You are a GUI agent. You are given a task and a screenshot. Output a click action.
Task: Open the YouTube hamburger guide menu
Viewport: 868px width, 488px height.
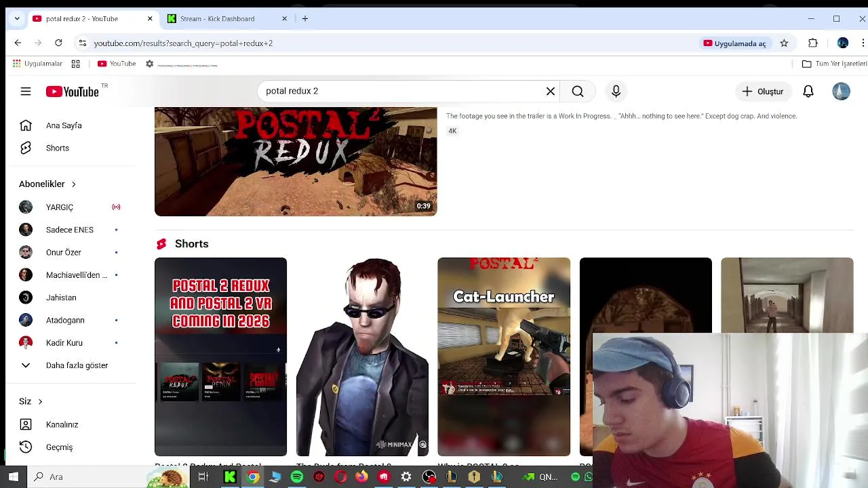coord(26,91)
